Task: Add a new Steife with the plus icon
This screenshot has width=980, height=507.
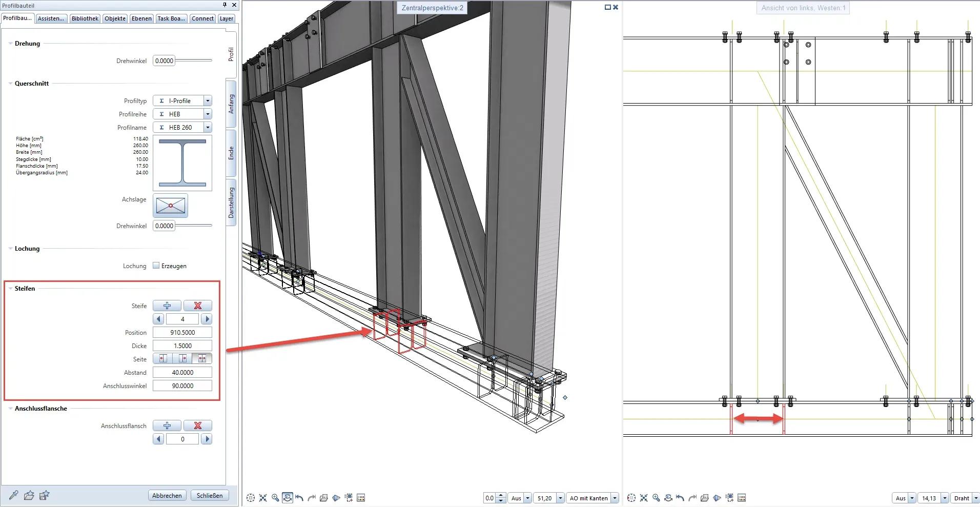Action: pyautogui.click(x=167, y=306)
